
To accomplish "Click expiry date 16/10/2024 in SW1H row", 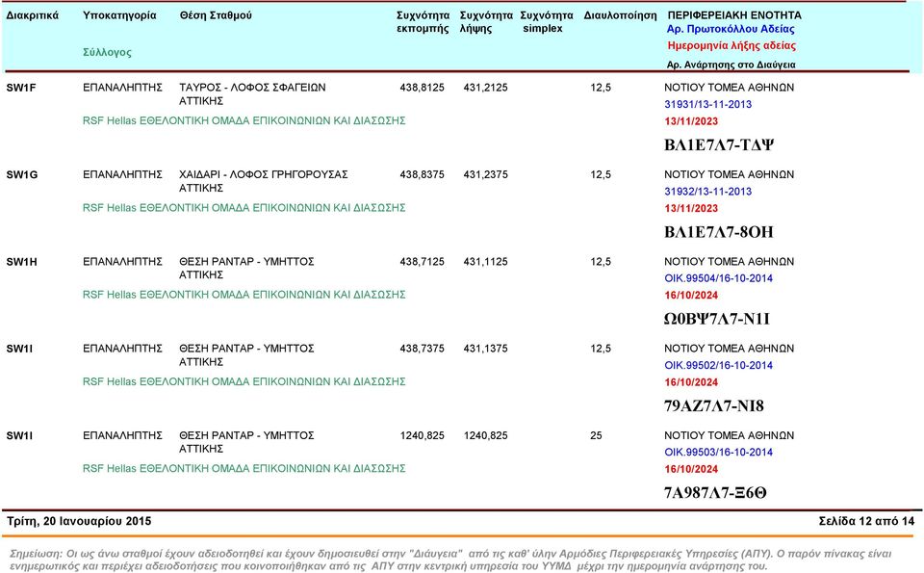I will [x=691, y=296].
